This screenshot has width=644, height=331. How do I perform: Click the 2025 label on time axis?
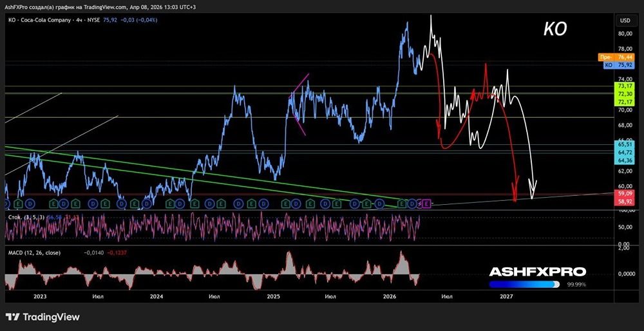point(272,296)
